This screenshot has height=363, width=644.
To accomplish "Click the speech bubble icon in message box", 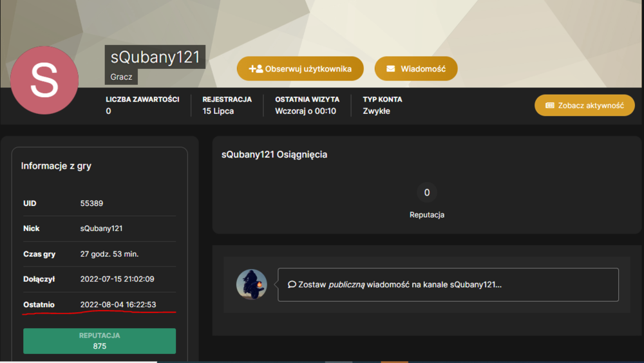I will tap(292, 284).
